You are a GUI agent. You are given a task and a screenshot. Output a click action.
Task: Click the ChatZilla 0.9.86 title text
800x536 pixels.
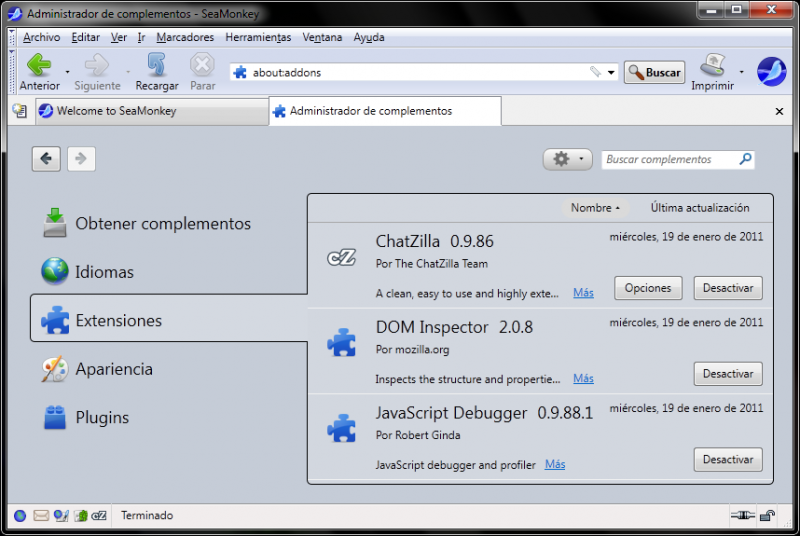click(x=435, y=241)
